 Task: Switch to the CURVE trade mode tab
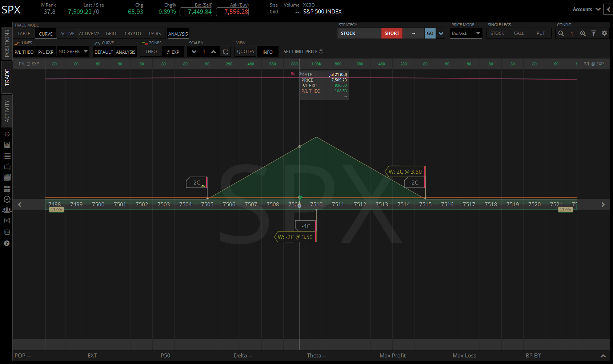(46, 34)
